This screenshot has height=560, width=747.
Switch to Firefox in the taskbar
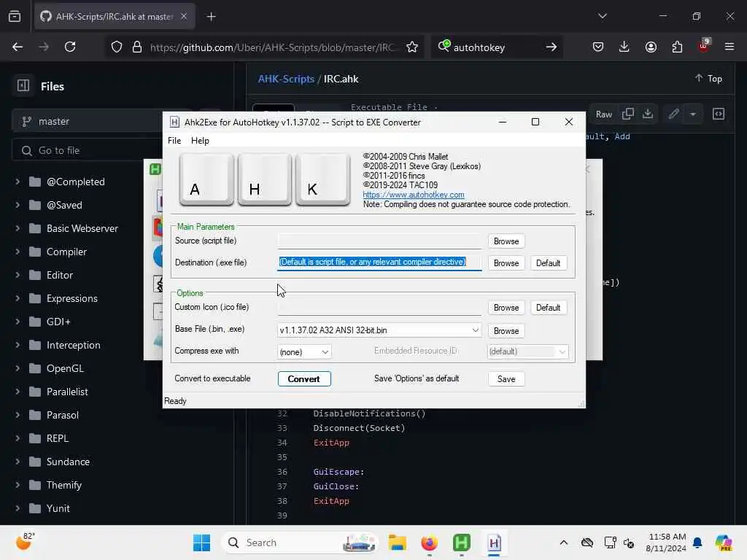[429, 542]
